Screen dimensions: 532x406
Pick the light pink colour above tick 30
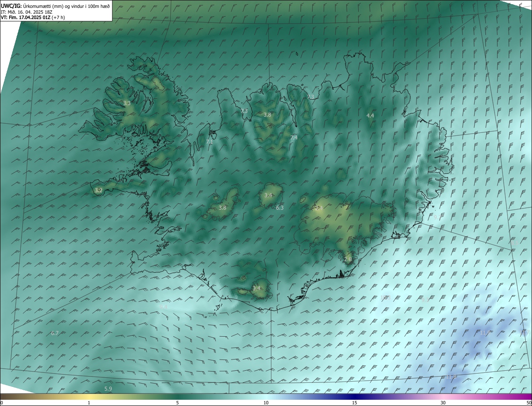[x=443, y=397]
